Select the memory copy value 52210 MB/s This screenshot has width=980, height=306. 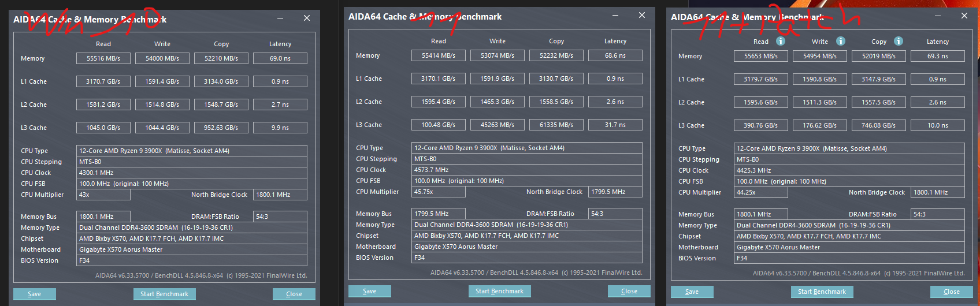pos(221,58)
